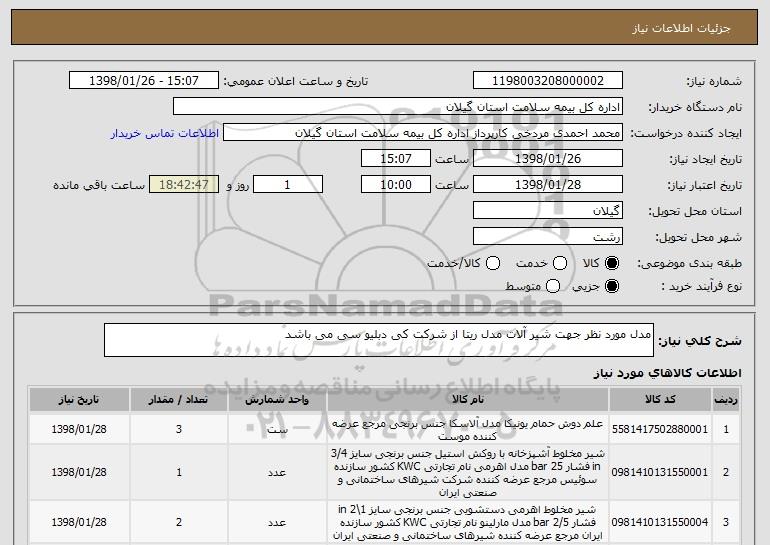Screen dimensions: 770x545
Task: Click the تاریخ نیاز column header
Action: [79, 400]
